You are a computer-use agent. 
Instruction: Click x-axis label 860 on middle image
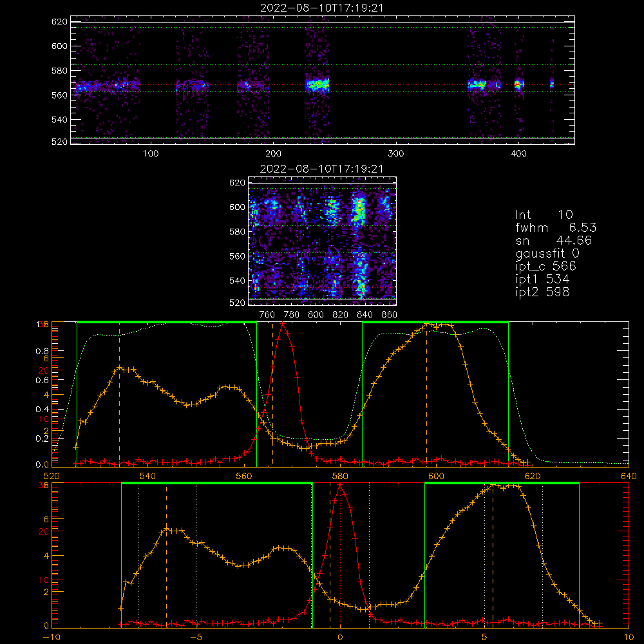[x=390, y=314]
